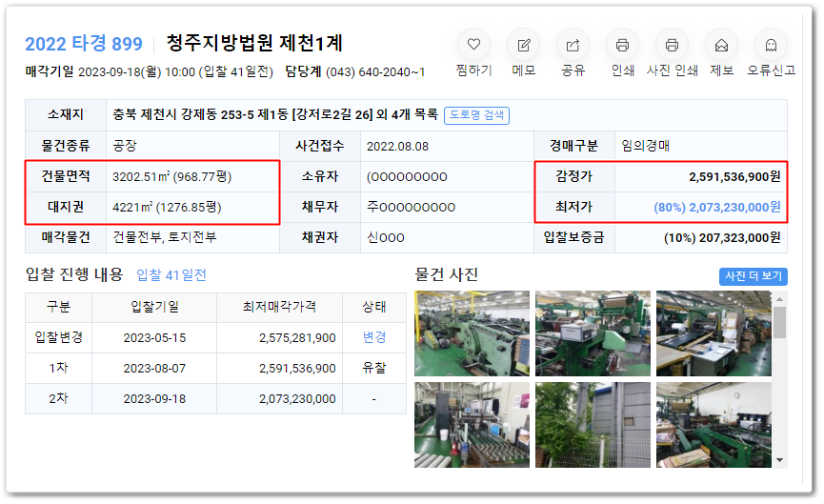Click the phone number (043) 640-2040~1
This screenshot has height=504, width=824.
point(375,72)
